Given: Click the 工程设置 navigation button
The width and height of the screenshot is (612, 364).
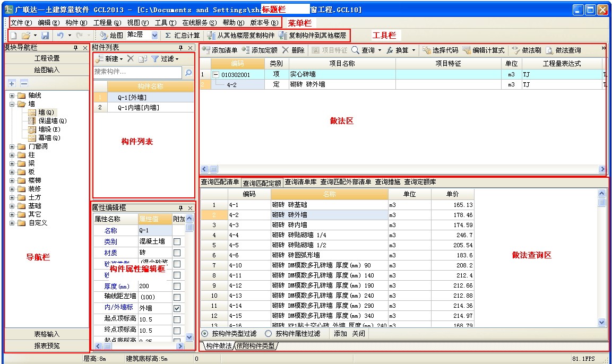Looking at the screenshot, I should [47, 58].
